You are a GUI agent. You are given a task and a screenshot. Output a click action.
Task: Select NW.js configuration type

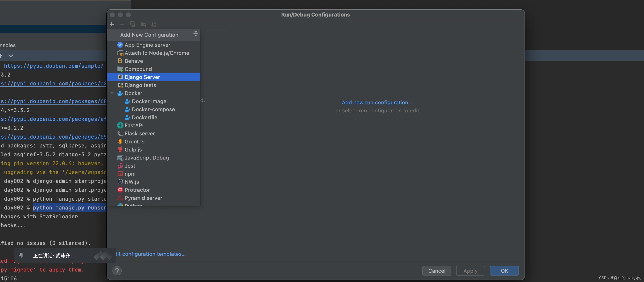[154, 182]
